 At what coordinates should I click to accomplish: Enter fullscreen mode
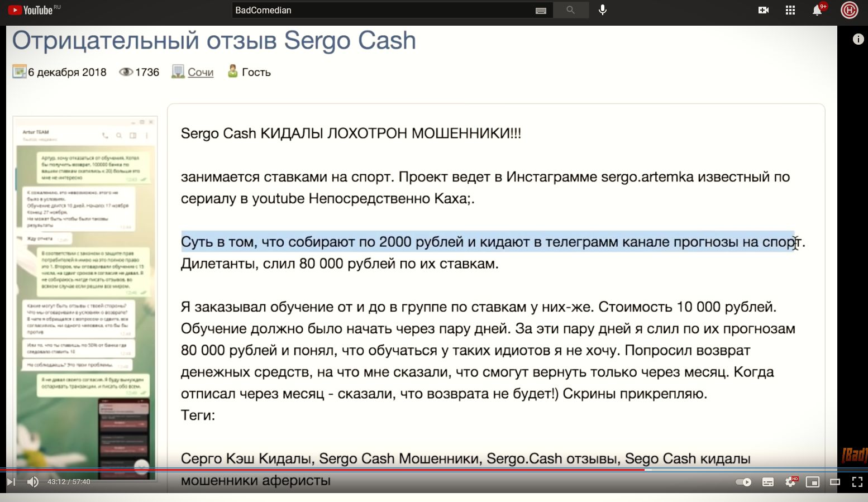(x=857, y=482)
